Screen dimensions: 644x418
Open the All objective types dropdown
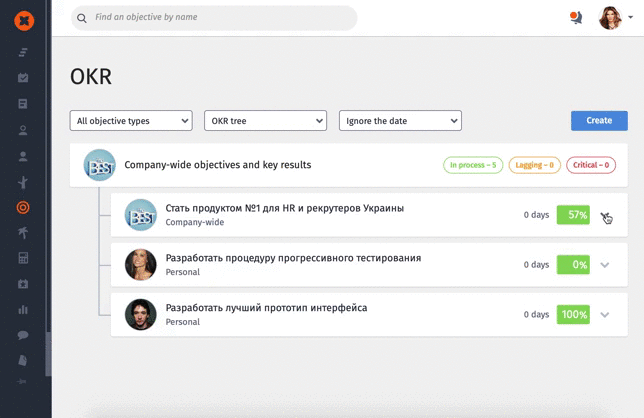(x=131, y=121)
